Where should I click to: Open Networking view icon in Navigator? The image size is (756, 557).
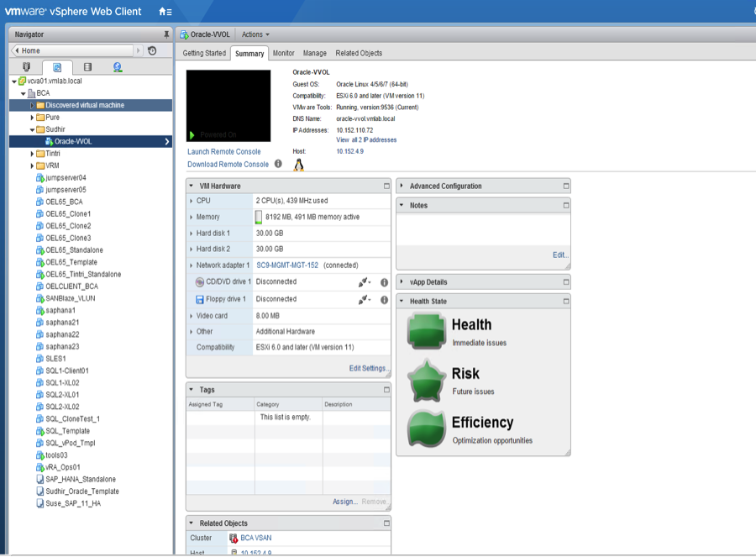(x=118, y=67)
